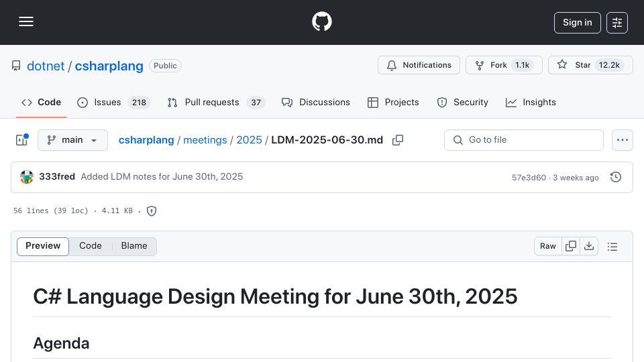Click the Notifications button
The width and height of the screenshot is (644, 362).
click(419, 65)
